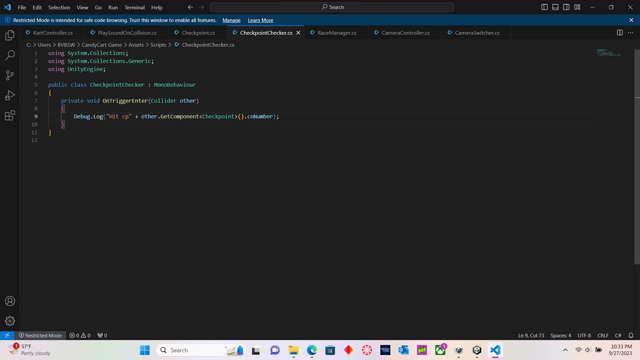Viewport: 640px width, 360px height.
Task: Change line ending via CRLF
Action: [x=603, y=335]
